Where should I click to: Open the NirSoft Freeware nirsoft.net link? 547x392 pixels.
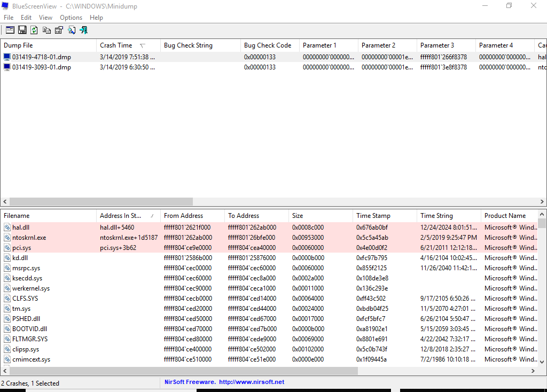224,382
